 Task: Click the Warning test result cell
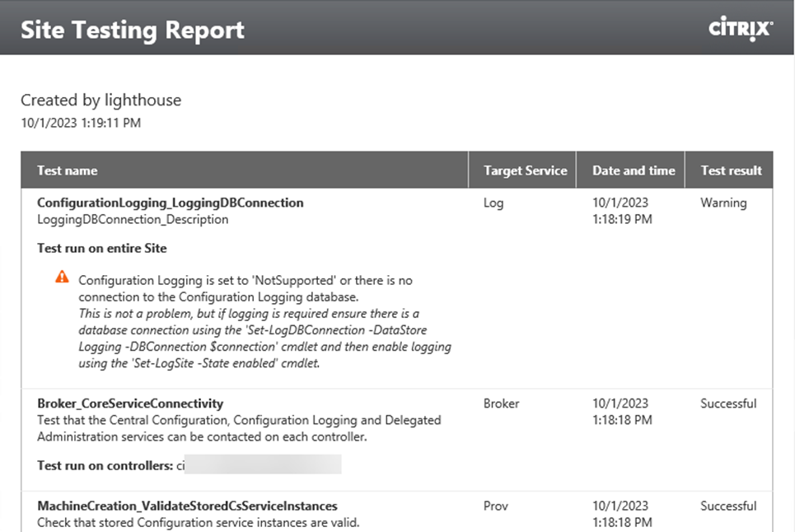(x=723, y=203)
